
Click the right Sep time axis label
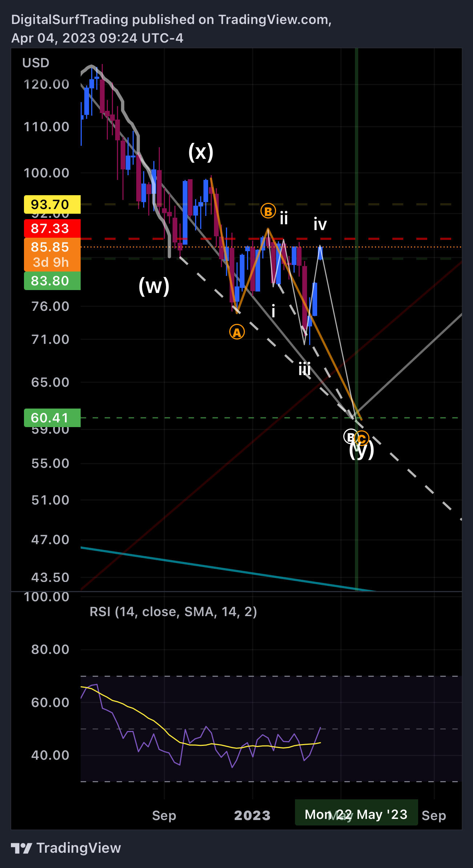pos(434,816)
